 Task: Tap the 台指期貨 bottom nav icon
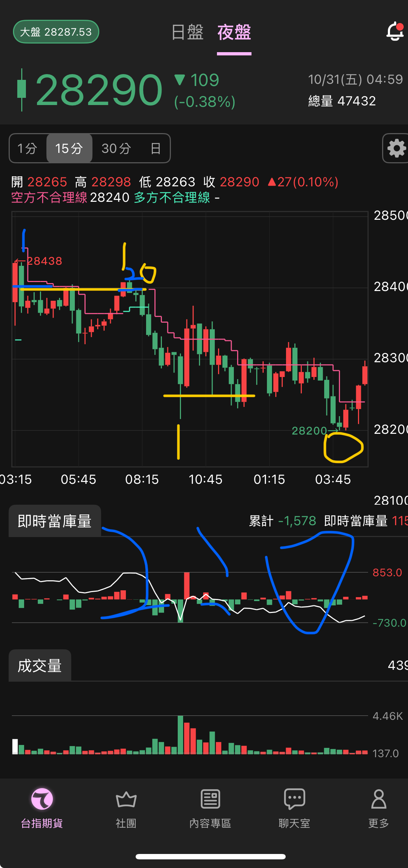point(42,799)
